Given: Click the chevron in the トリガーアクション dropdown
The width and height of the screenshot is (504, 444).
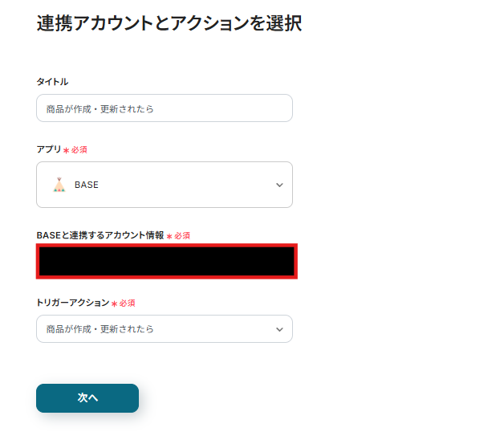Looking at the screenshot, I should [x=279, y=329].
